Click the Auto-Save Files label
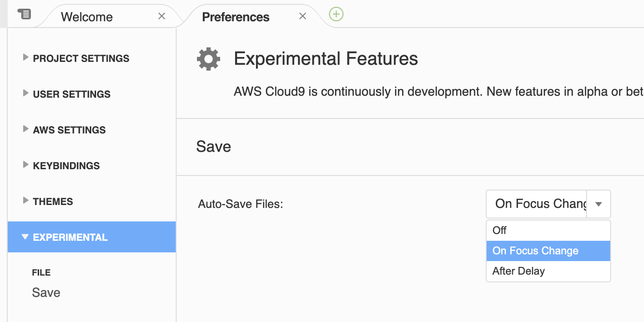644x322 pixels. click(x=240, y=205)
